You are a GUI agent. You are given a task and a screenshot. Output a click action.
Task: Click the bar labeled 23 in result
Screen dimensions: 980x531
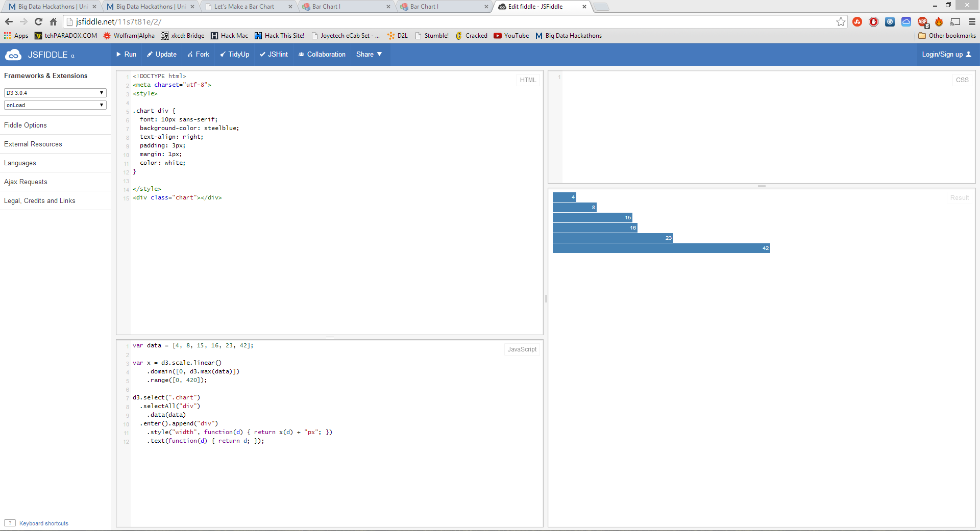pos(613,238)
